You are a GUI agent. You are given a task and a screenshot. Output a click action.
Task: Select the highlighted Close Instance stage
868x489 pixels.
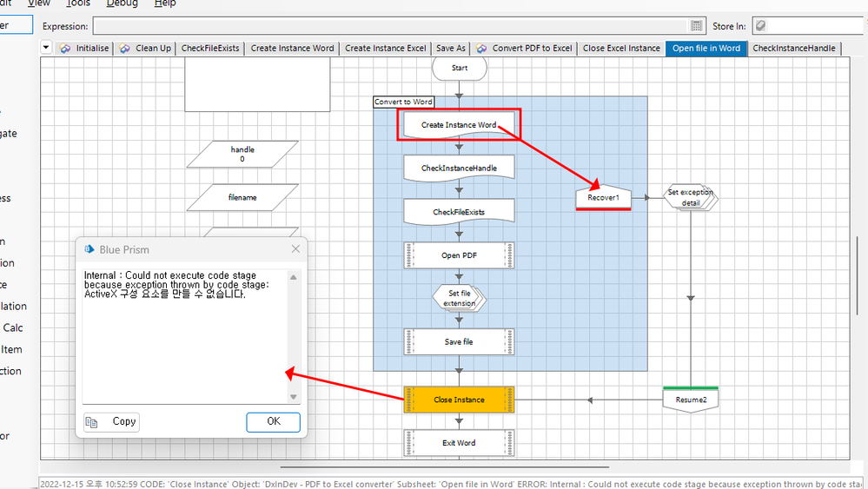click(460, 400)
